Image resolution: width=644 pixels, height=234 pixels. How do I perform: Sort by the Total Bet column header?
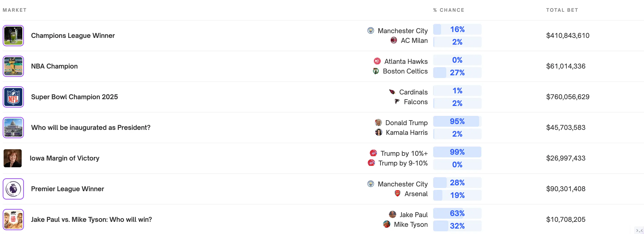(x=562, y=10)
